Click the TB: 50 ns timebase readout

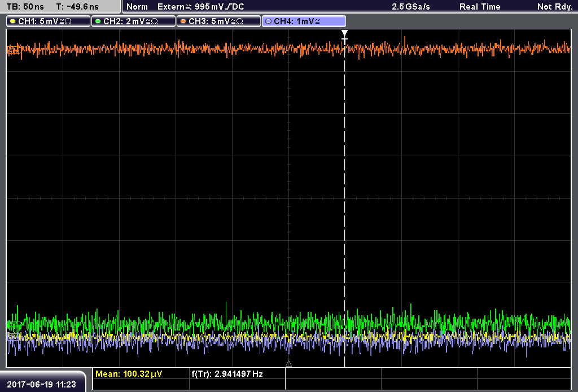pyautogui.click(x=25, y=7)
